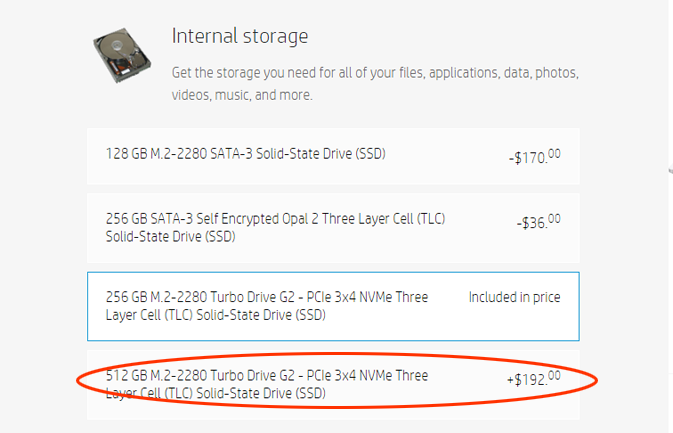The image size is (673, 433).
Task: Click the +$192.00 upgrade price
Action: pos(533,378)
